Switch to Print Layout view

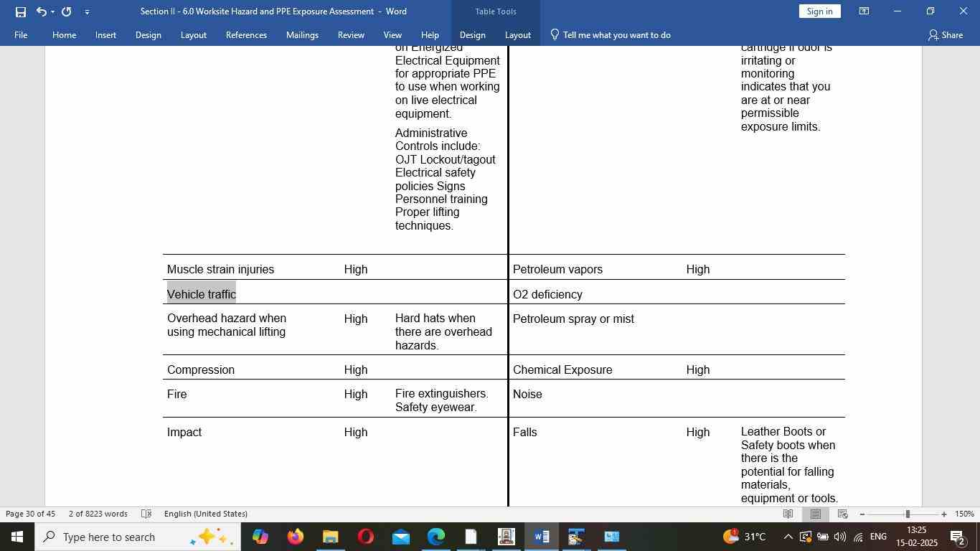coord(816,514)
